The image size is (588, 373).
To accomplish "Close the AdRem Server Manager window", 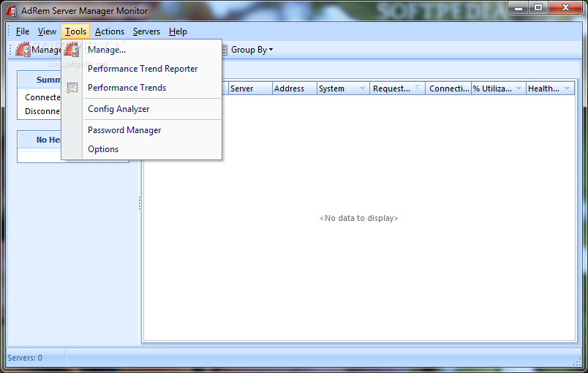I will [x=565, y=8].
